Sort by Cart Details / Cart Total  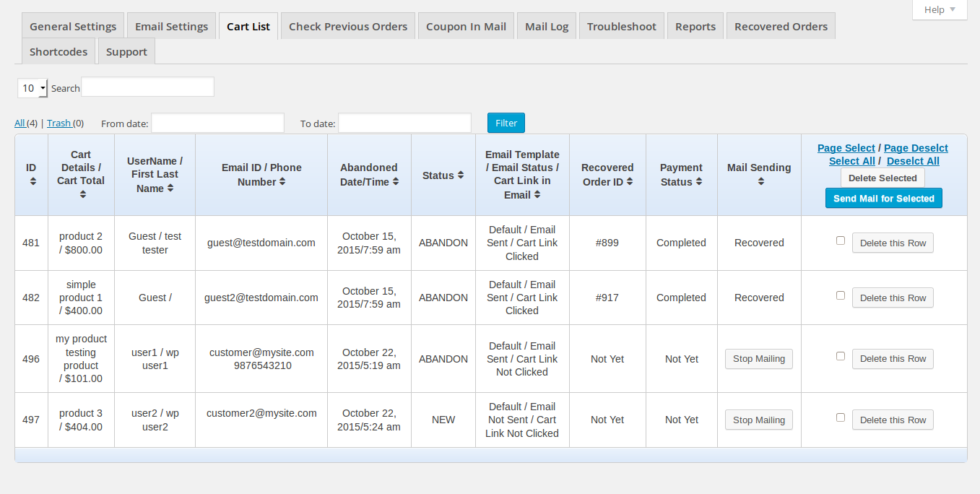pos(83,194)
